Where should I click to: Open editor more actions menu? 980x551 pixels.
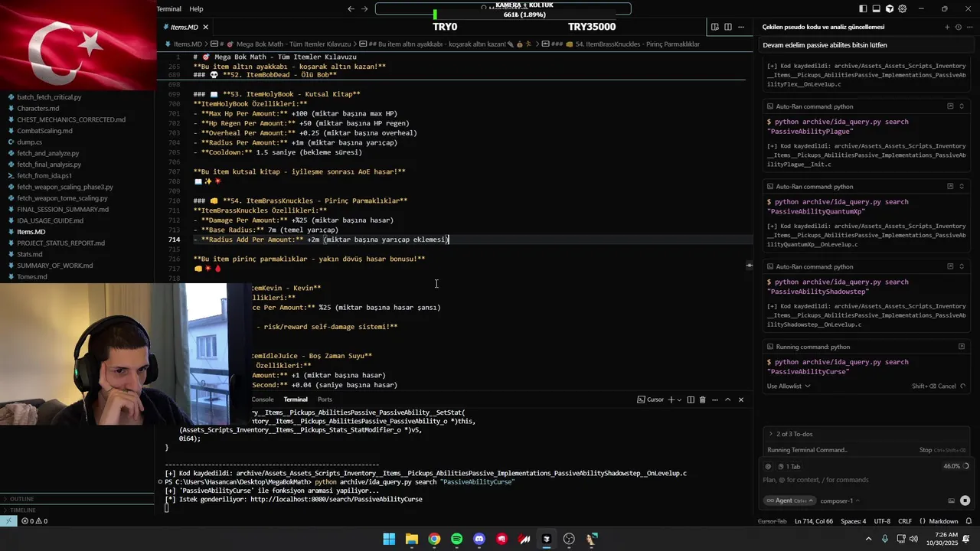point(741,27)
